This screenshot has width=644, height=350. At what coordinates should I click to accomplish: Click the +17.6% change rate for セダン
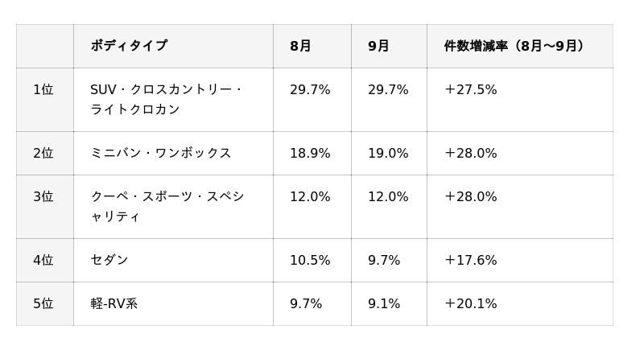[x=470, y=260]
